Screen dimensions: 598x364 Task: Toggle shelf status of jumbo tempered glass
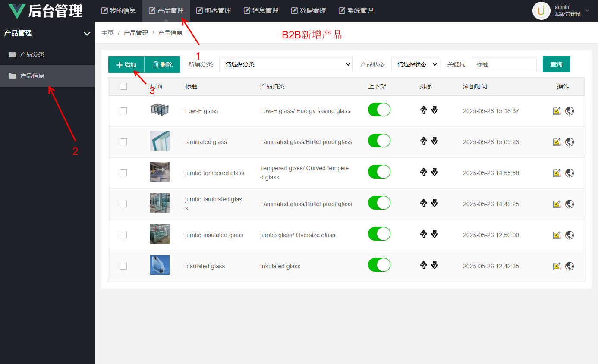[x=379, y=172]
